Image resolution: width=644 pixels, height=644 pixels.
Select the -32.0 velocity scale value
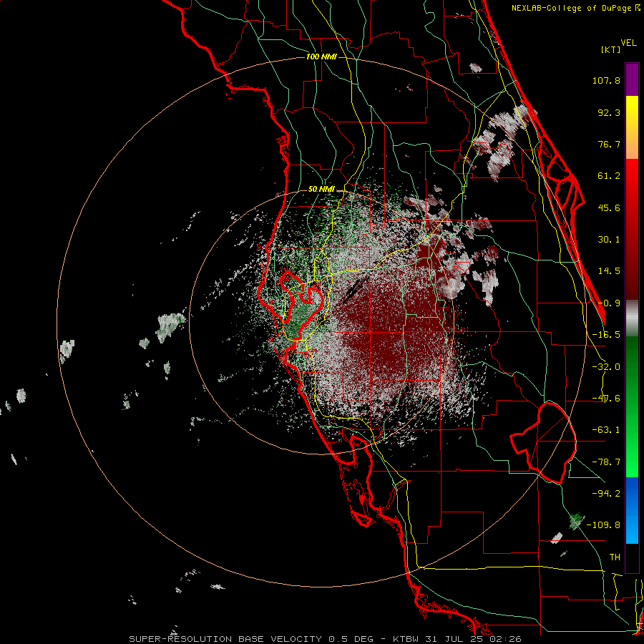point(606,367)
